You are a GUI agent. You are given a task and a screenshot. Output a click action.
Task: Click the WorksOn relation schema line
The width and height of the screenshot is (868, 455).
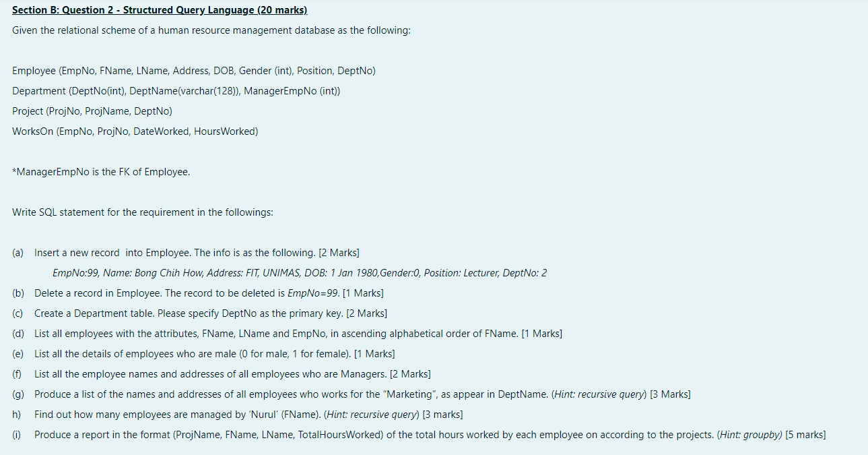(135, 131)
